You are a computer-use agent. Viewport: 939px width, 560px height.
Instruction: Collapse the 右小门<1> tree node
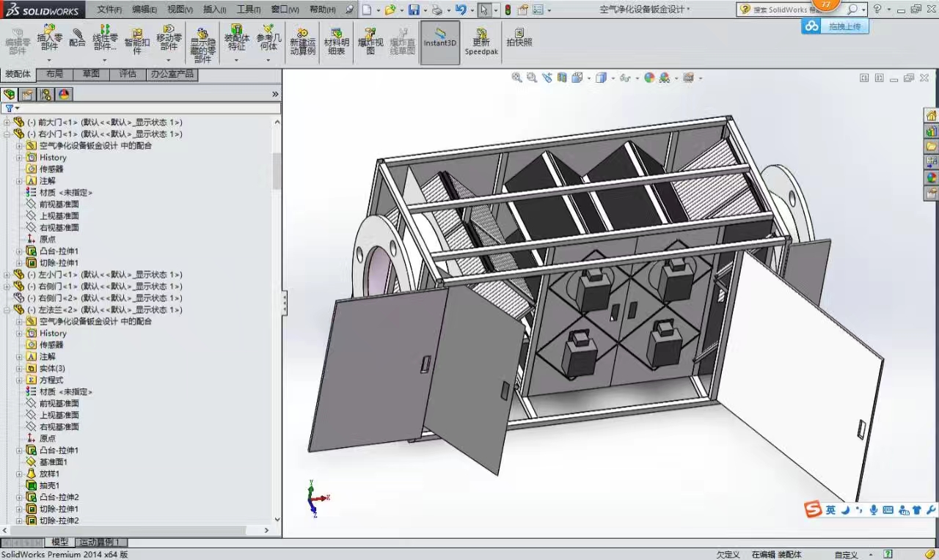point(7,134)
